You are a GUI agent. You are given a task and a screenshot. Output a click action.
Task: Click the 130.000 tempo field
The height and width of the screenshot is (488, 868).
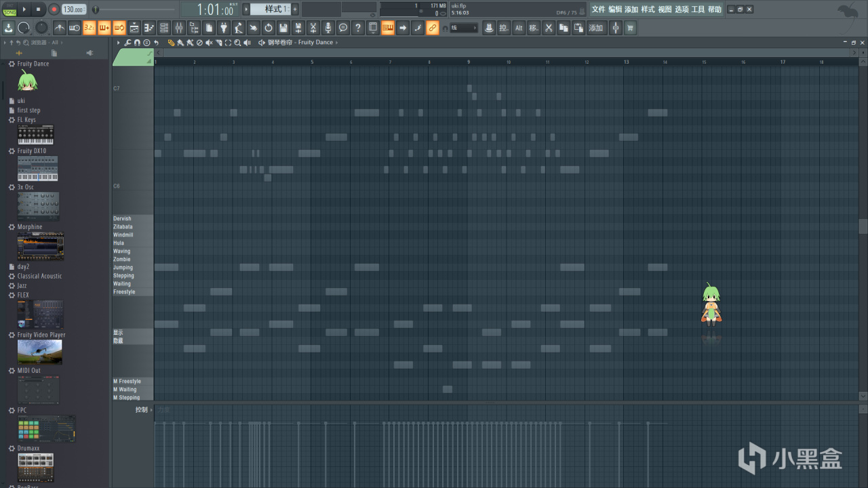pyautogui.click(x=73, y=9)
